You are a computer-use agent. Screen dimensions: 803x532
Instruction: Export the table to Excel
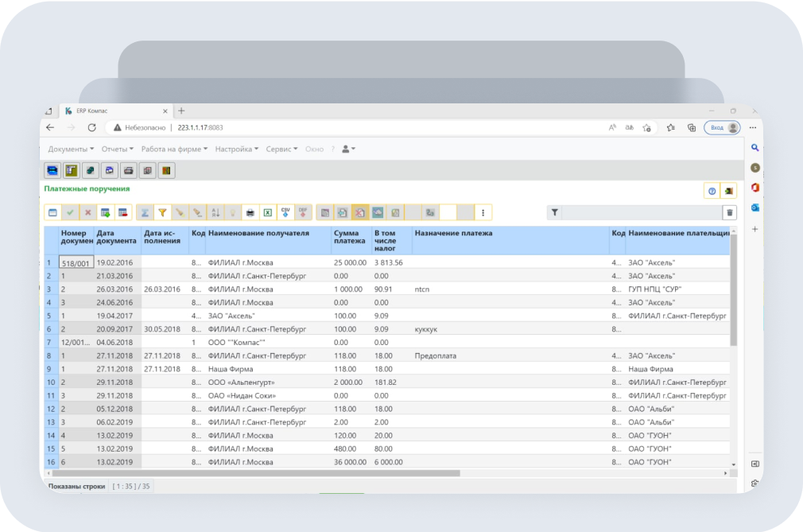pos(267,212)
